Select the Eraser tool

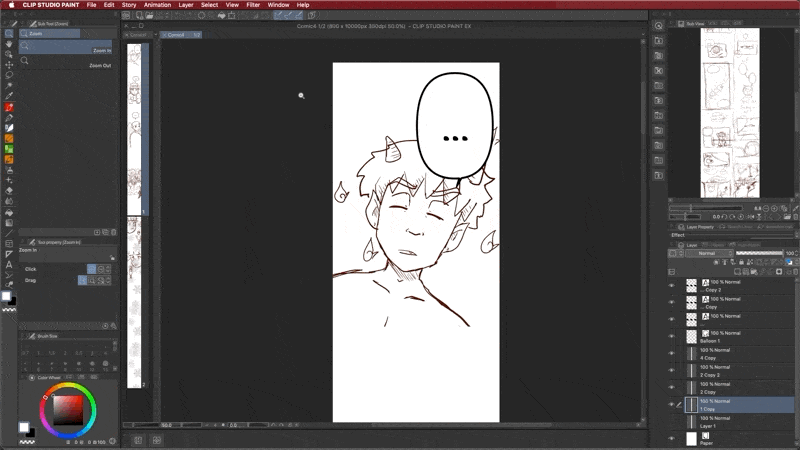point(9,190)
